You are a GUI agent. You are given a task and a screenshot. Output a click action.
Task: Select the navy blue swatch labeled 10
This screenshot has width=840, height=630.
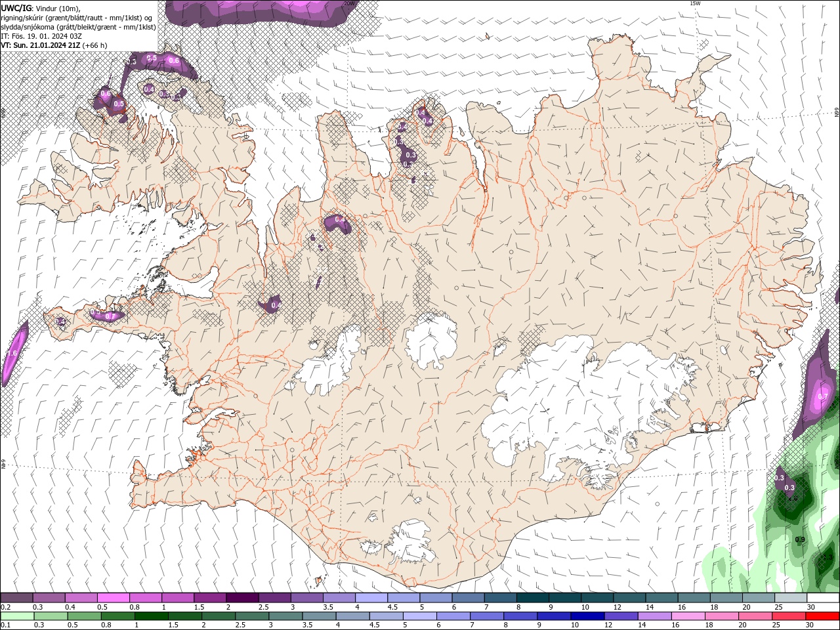click(587, 616)
